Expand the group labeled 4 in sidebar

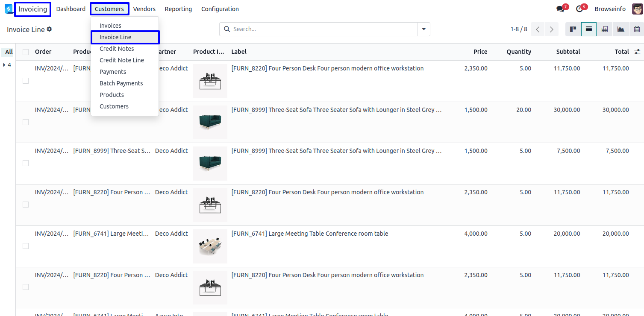pos(5,65)
